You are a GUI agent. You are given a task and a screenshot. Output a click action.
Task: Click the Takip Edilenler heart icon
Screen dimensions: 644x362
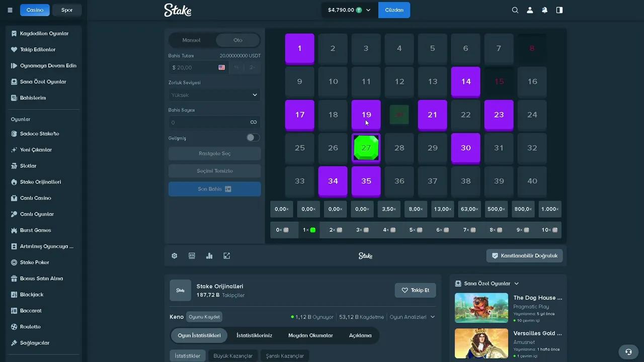point(14,50)
